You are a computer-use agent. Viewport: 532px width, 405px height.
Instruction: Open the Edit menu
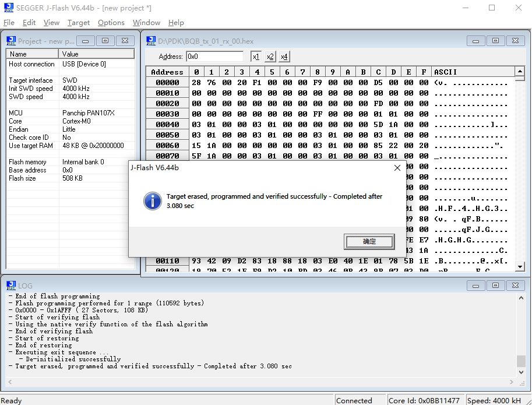point(29,22)
